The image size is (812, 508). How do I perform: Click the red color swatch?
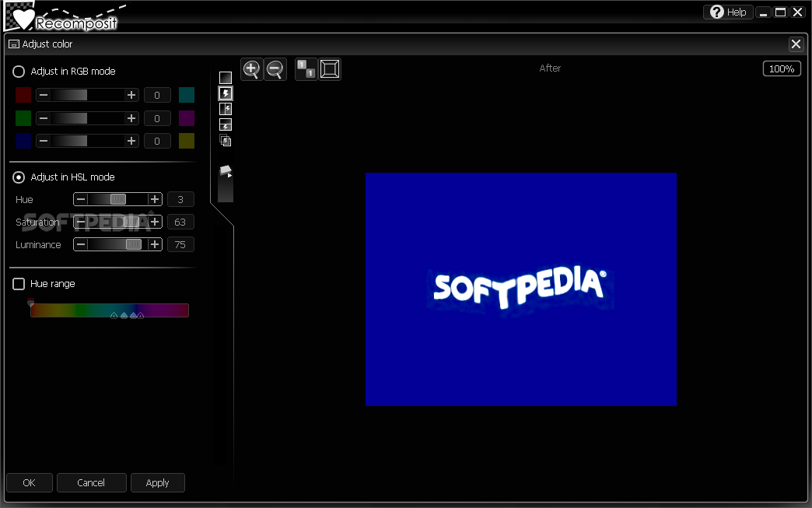[23, 95]
